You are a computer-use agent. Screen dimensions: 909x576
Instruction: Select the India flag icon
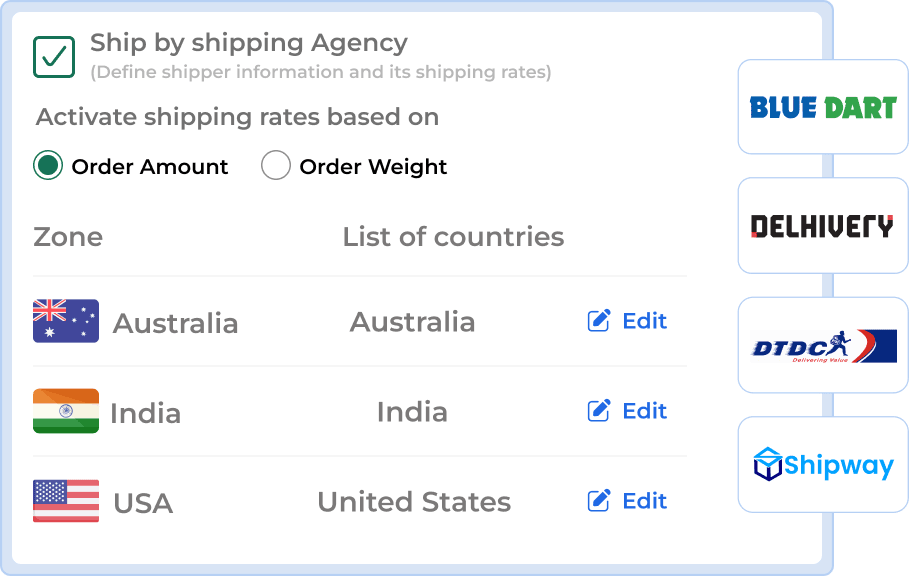(x=65, y=411)
